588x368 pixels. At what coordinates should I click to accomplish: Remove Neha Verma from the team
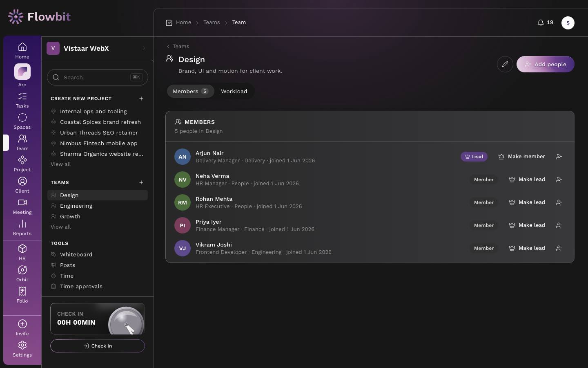pos(559,180)
